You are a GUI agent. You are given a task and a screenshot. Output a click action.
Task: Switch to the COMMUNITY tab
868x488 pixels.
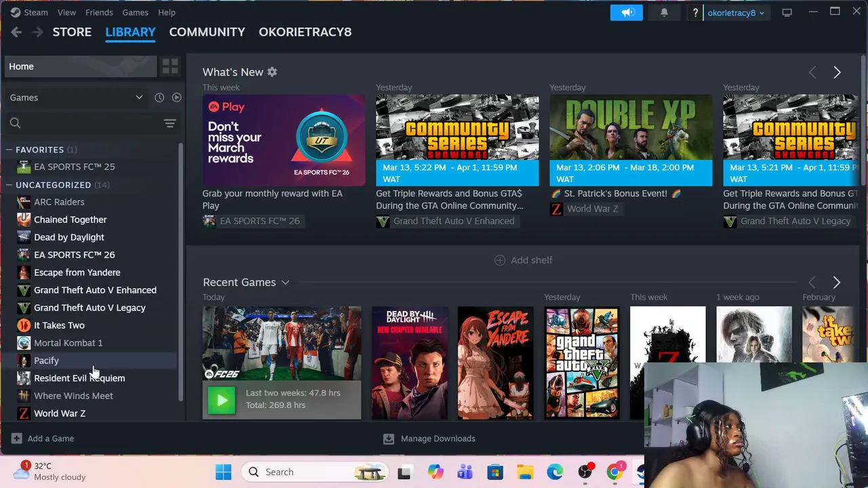click(x=207, y=32)
